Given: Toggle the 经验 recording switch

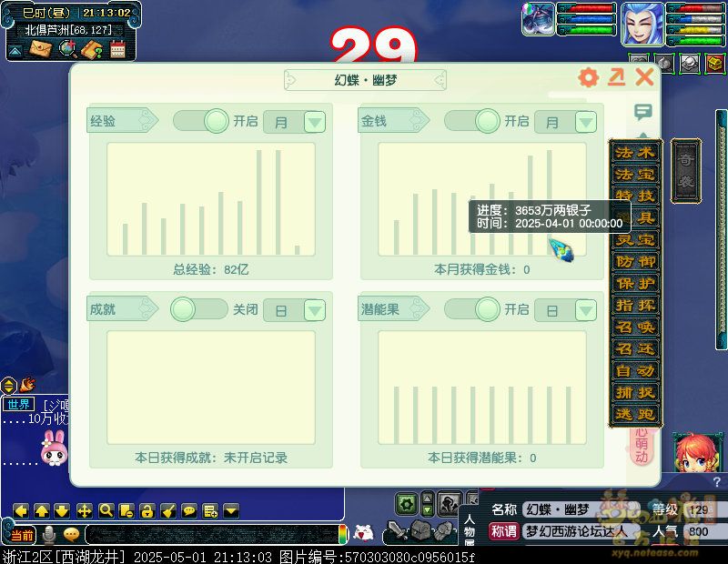Looking at the screenshot, I should [x=201, y=121].
